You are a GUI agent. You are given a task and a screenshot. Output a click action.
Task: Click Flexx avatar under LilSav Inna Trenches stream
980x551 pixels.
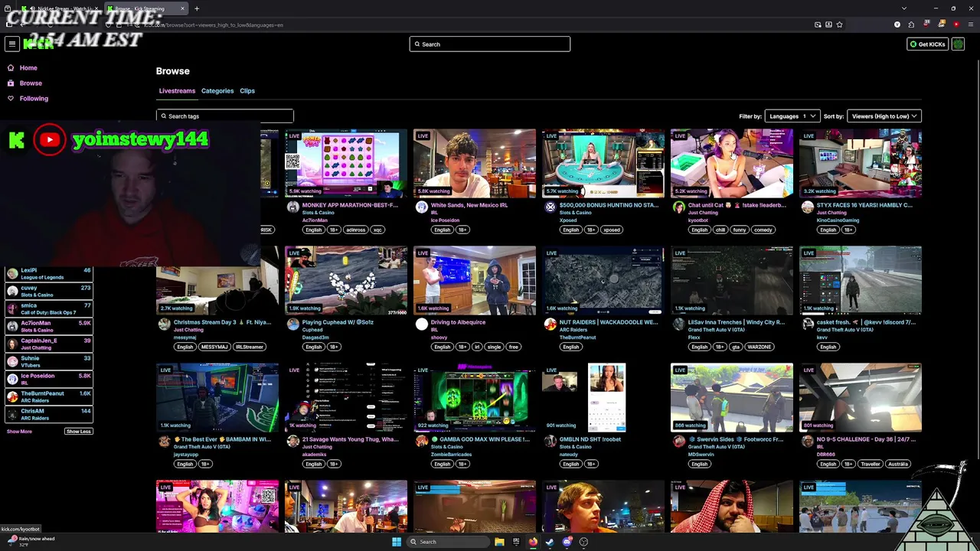679,324
